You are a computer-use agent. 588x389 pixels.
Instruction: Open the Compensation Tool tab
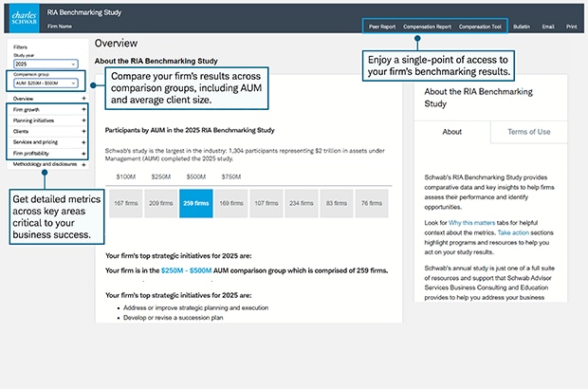pyautogui.click(x=480, y=27)
